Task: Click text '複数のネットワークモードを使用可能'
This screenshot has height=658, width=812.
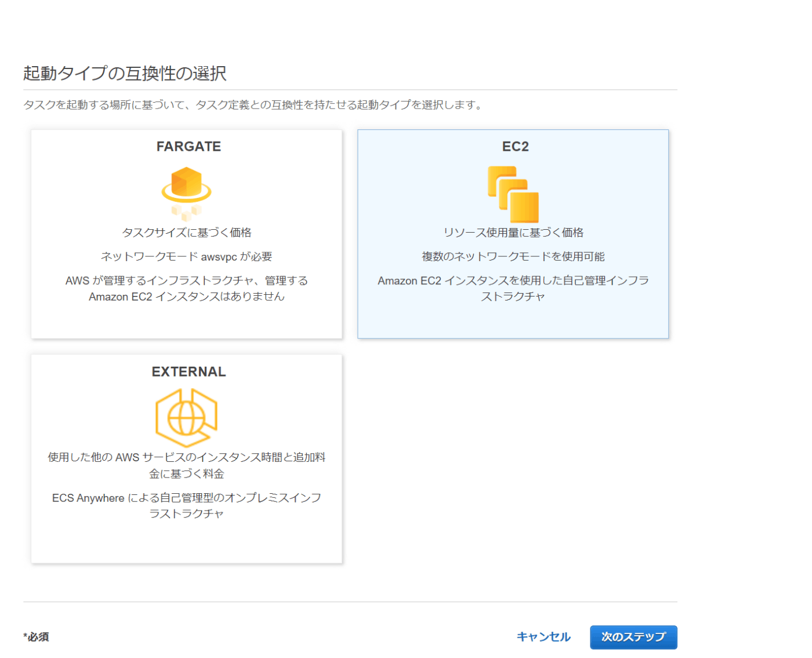Action: point(513,256)
